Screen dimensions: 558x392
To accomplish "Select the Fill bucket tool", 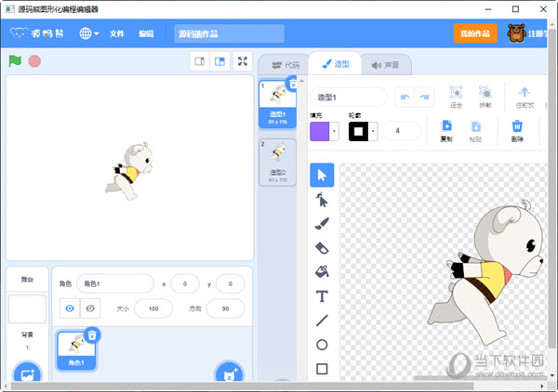I will (x=322, y=272).
